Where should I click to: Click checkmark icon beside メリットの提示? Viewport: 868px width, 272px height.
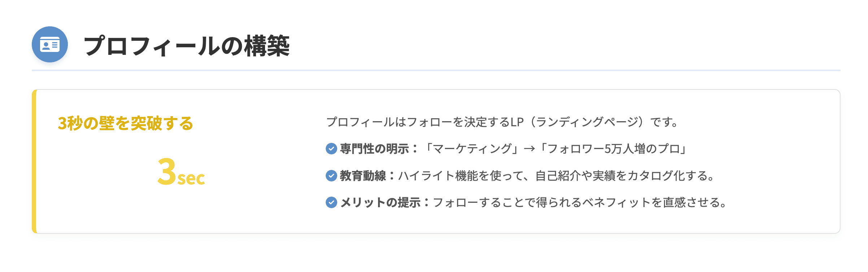(x=331, y=202)
